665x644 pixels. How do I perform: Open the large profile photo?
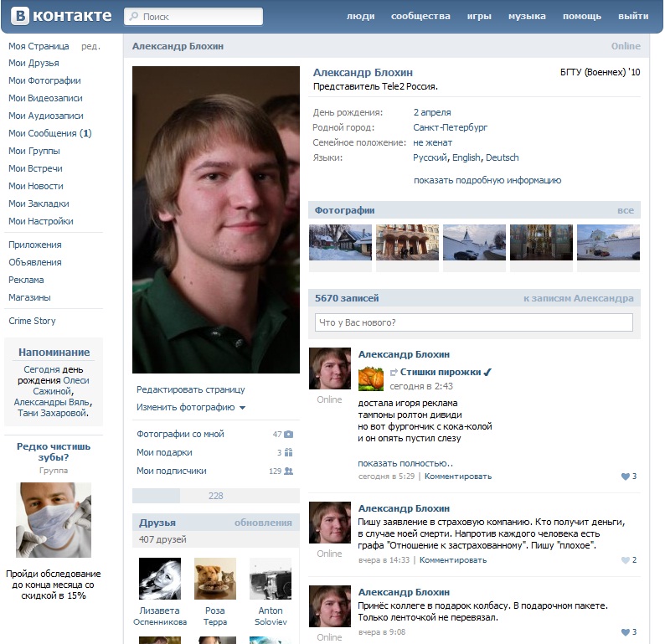(x=216, y=219)
